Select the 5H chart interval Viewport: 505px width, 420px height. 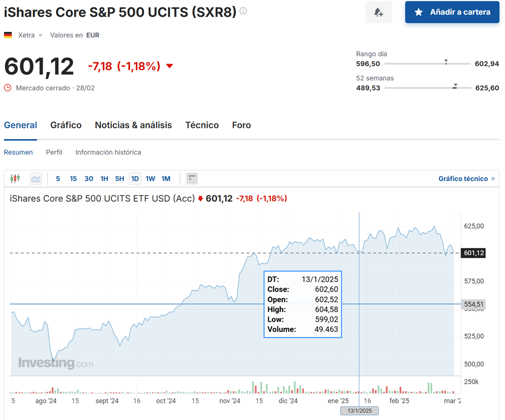point(120,178)
